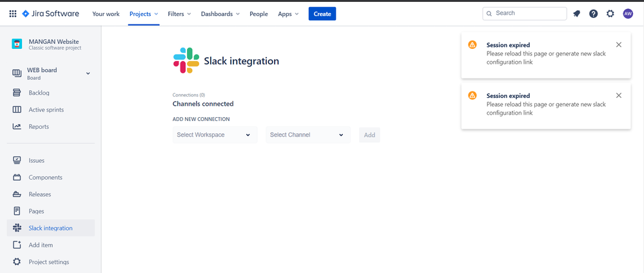Image resolution: width=644 pixels, height=273 pixels.
Task: Click the Slack icon in sidebar
Action: click(17, 228)
